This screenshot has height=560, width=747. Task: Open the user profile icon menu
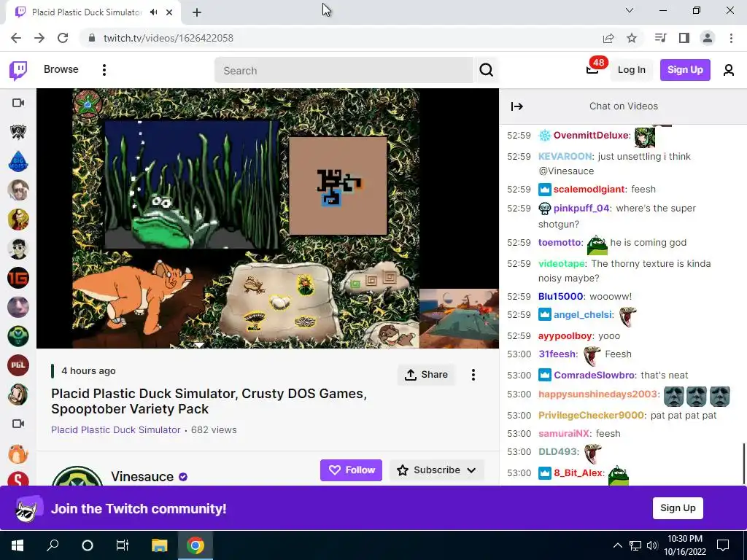click(x=729, y=70)
